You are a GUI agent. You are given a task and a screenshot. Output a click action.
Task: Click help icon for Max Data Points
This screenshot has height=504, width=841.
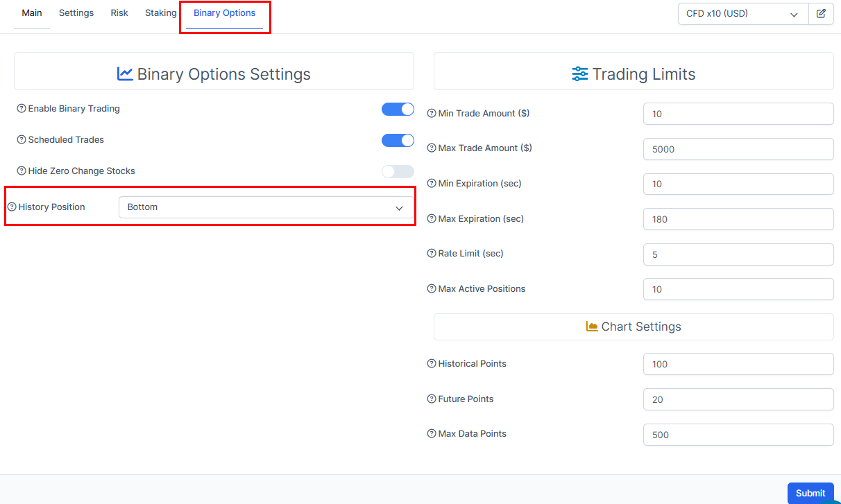coord(432,434)
